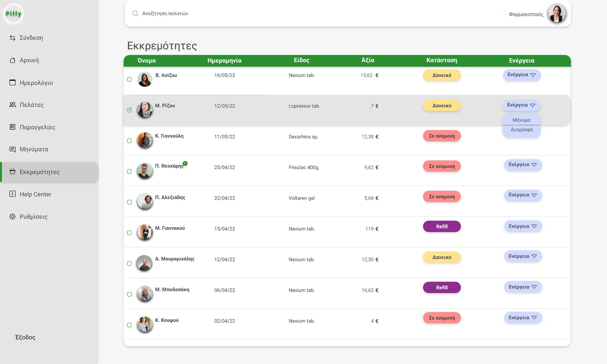
Task: Check the box for Π. Θεοχάρης
Action: tap(129, 171)
